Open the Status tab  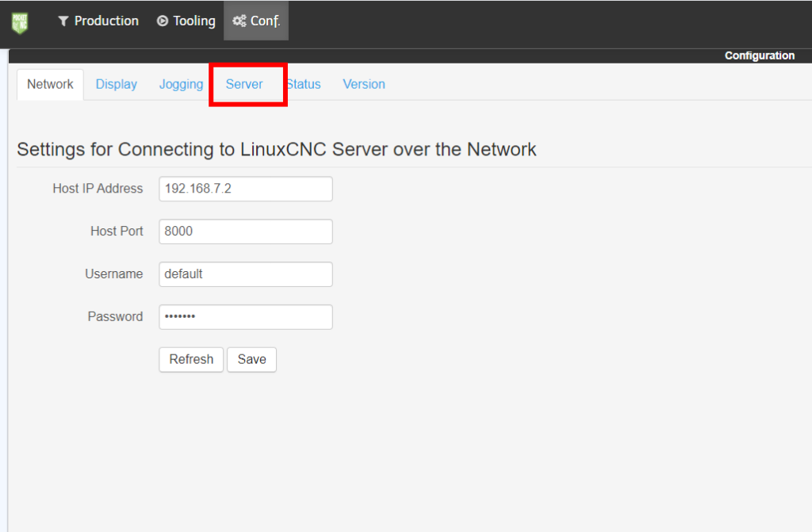pos(304,84)
